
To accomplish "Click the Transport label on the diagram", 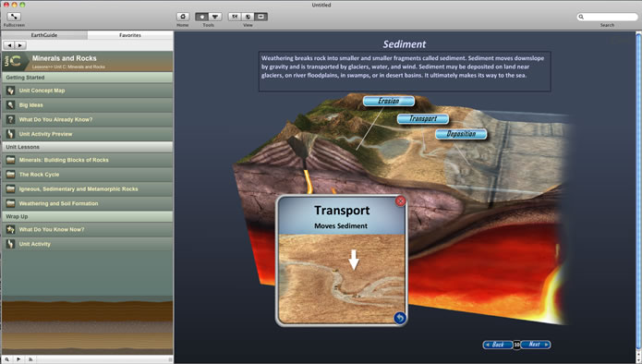I will [423, 119].
